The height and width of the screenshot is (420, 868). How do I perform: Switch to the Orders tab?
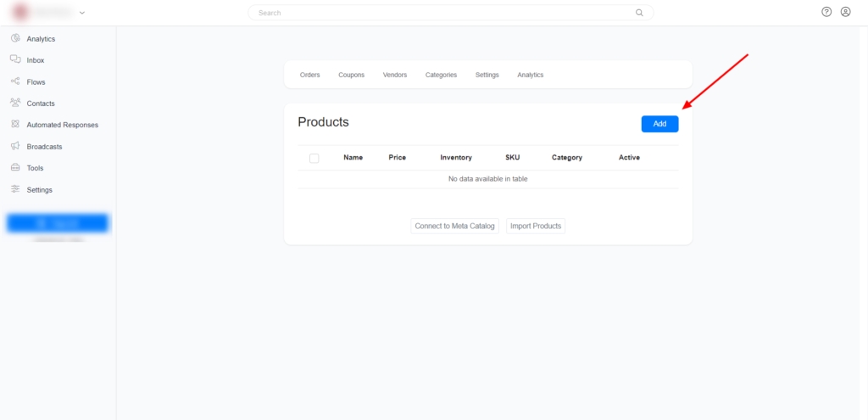point(310,75)
